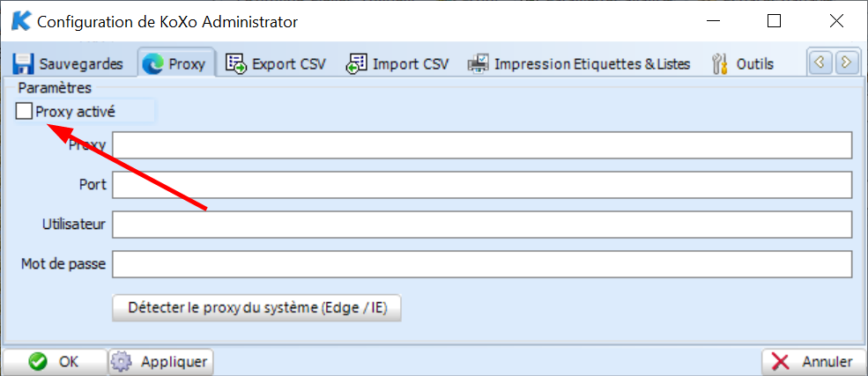The image size is (868, 376).
Task: Show more tabs with right arrow
Action: pos(845,63)
